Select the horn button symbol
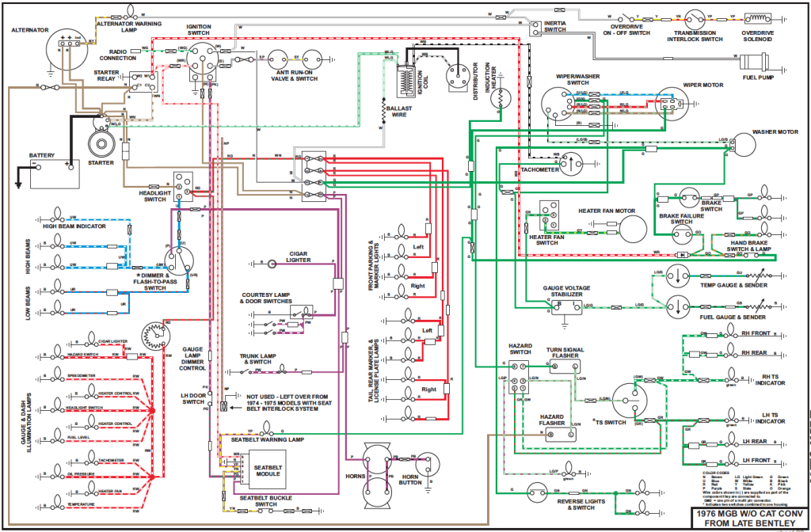This screenshot has width=811, height=532. pos(427,465)
